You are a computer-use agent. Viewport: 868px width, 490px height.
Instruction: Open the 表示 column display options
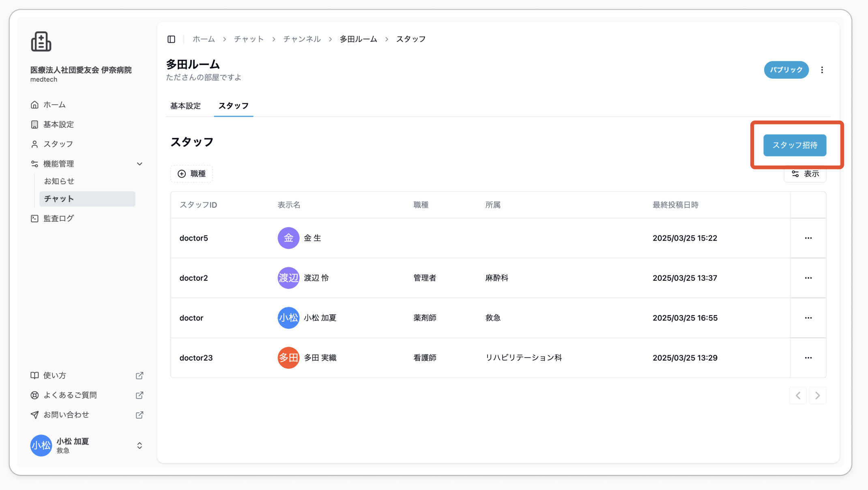pos(805,174)
